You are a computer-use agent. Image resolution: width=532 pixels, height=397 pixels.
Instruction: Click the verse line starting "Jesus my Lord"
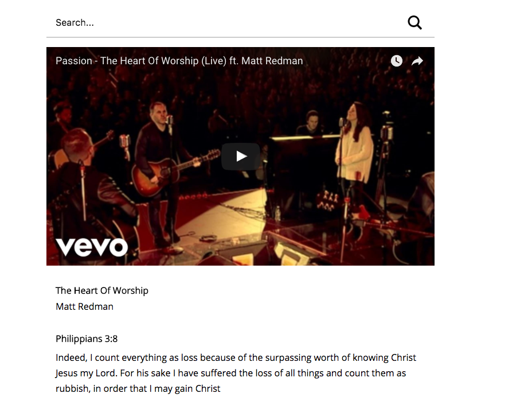click(x=230, y=373)
